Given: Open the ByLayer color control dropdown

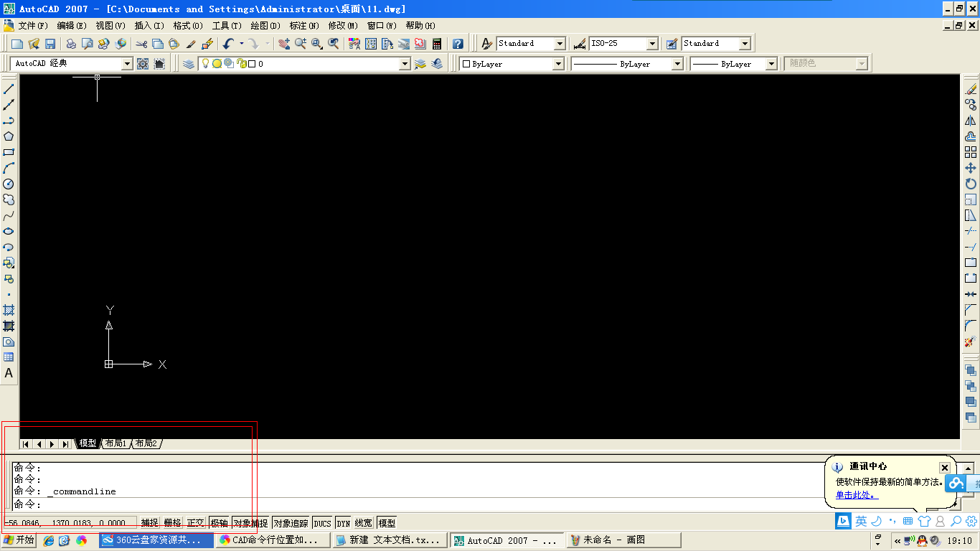Looking at the screenshot, I should point(558,64).
